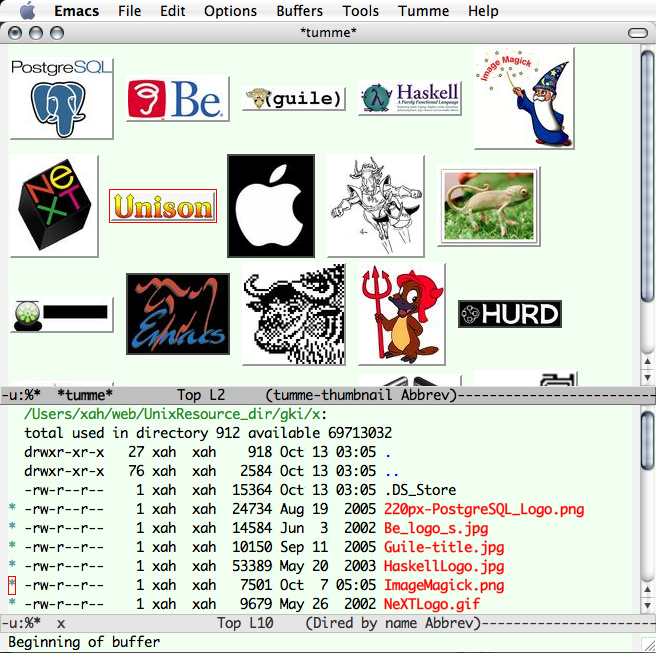
Task: Click mark asterisk beside NeXTLogo.gif
Action: (12, 602)
